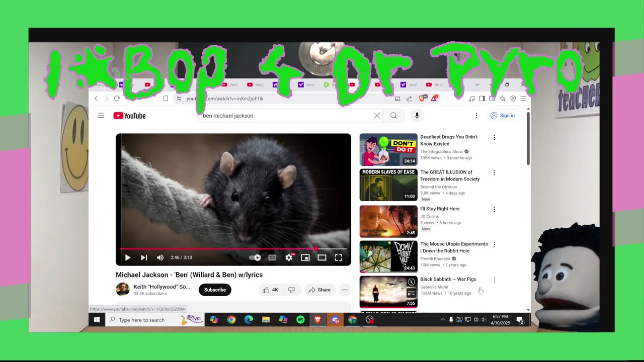Click the magnifier search button
The image size is (644, 362).
click(x=393, y=116)
